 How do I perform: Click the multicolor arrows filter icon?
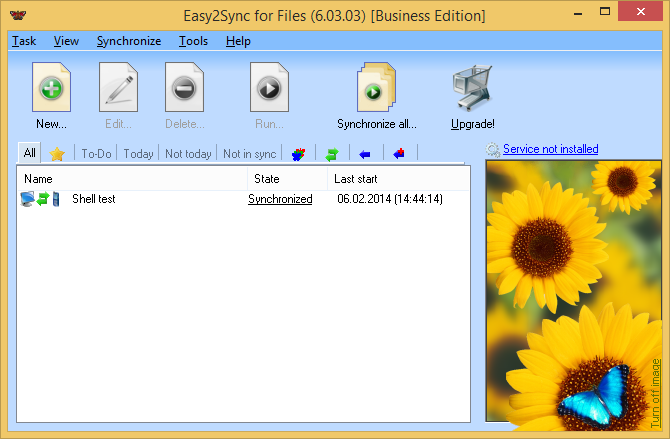coord(298,154)
